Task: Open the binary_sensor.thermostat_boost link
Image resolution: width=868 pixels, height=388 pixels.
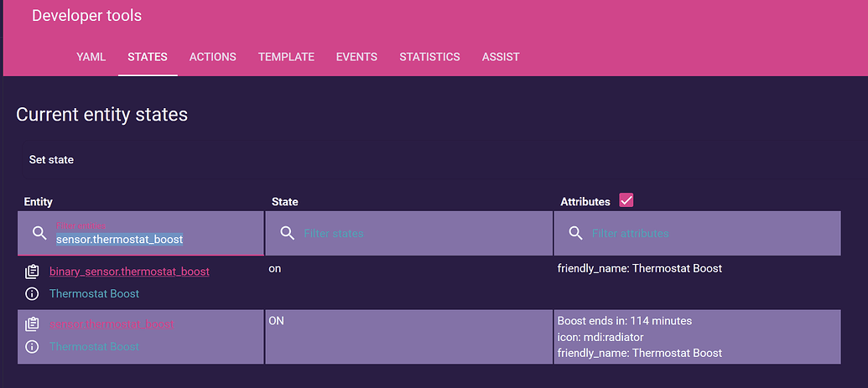Action: click(x=129, y=272)
